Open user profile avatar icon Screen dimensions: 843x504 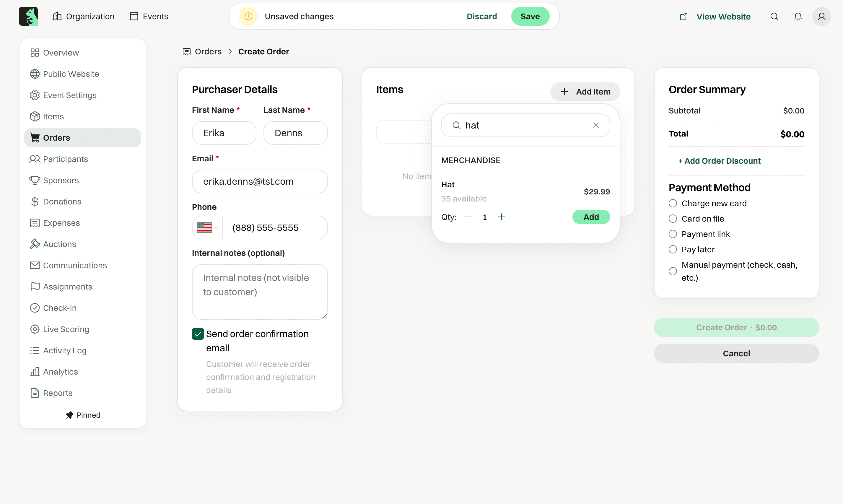[821, 16]
